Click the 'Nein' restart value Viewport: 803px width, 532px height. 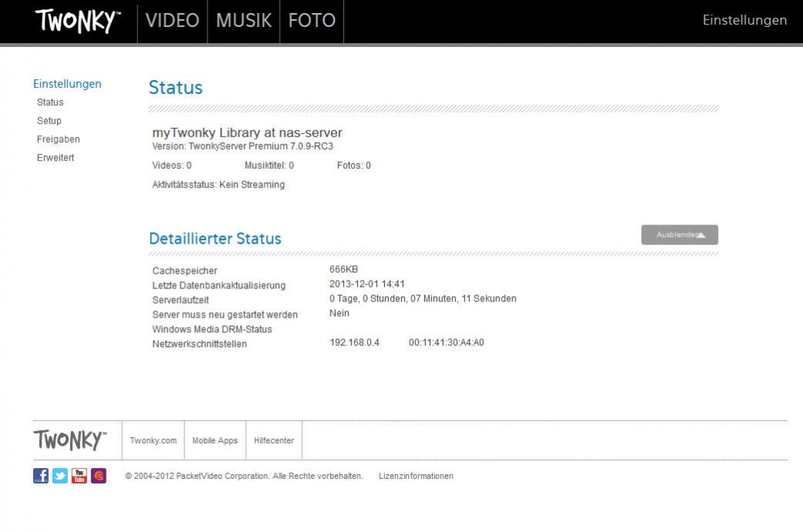tap(339, 313)
